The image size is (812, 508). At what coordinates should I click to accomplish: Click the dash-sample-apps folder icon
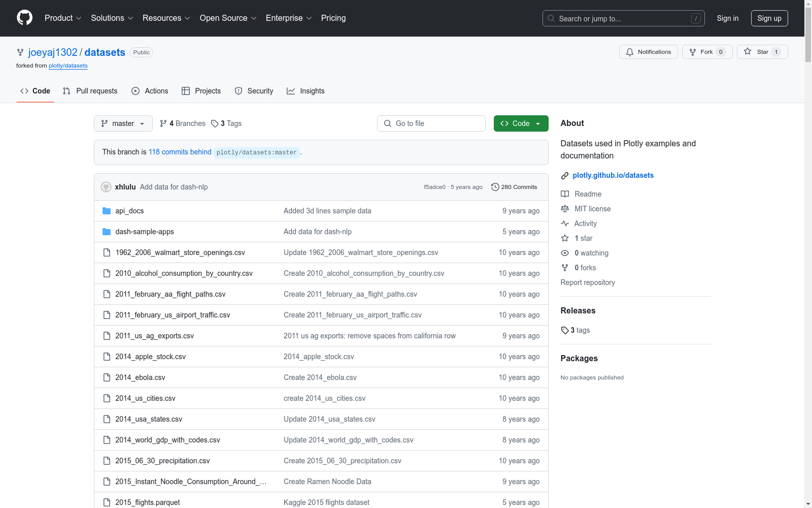click(107, 232)
